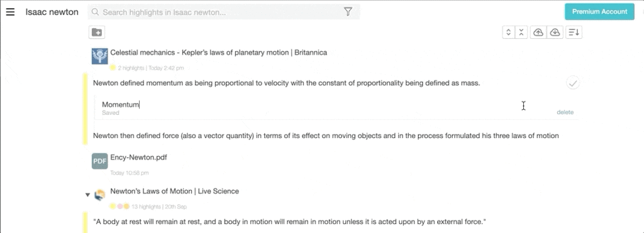Click the Britannica thumbnail icon
Viewport: 644px width, 233px height.
(x=100, y=56)
